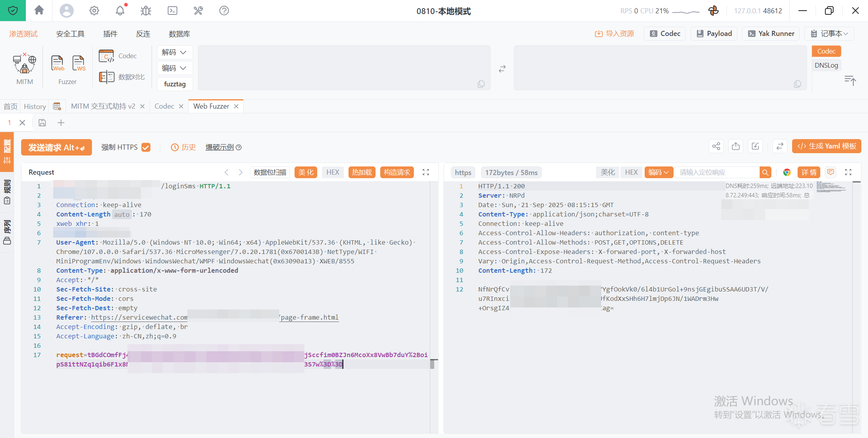
Task: Click the locate response search field
Action: click(x=717, y=172)
